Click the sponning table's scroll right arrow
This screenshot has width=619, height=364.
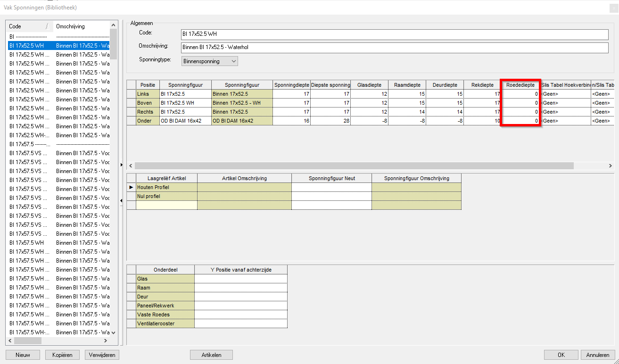tap(610, 166)
